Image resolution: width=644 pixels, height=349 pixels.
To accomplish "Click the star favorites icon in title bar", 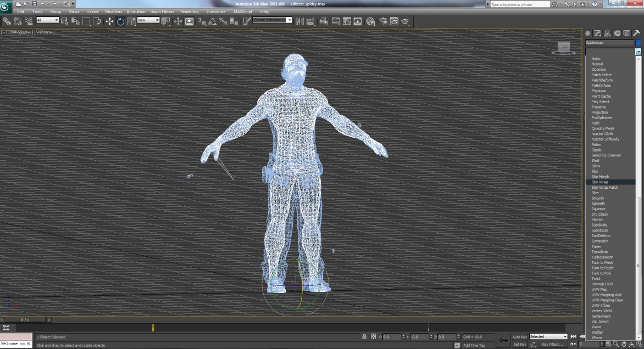I will (582, 4).
